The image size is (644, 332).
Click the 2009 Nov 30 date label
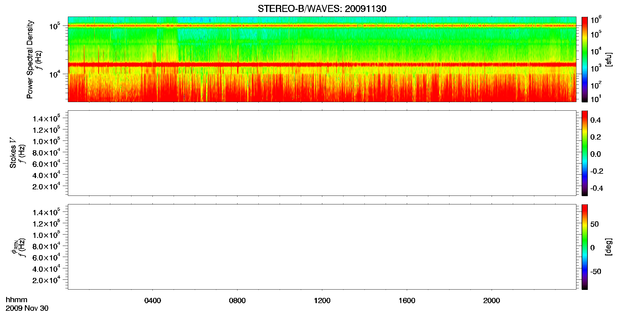pos(27,308)
